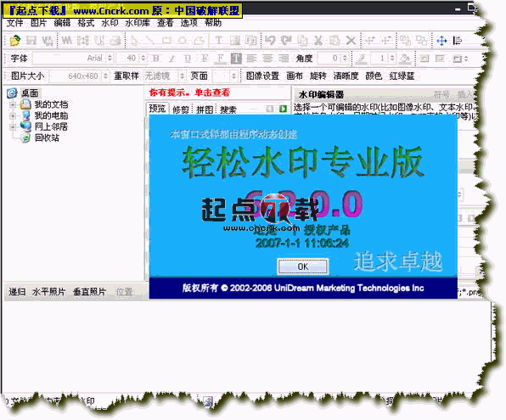Click the bring-to-front order icon
This screenshot has width=506, height=420.
pyautogui.click(x=405, y=41)
